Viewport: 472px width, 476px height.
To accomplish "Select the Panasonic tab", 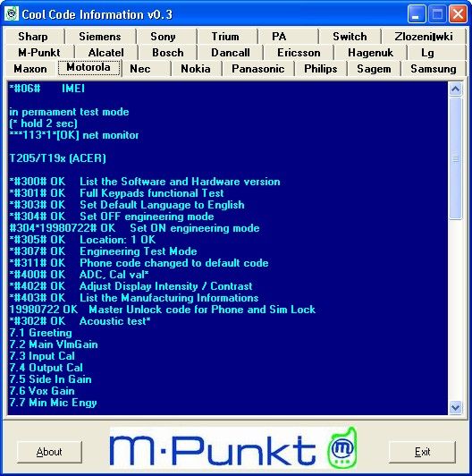I will coord(257,69).
